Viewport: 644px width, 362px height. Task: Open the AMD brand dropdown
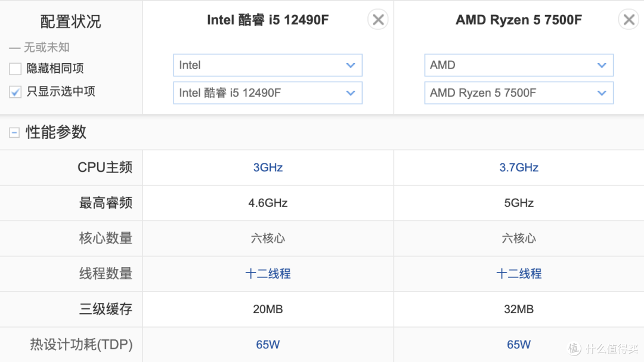[x=519, y=65]
